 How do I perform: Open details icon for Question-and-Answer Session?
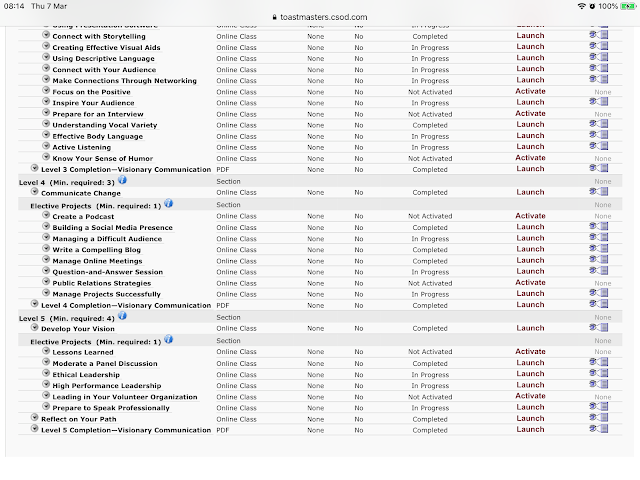click(x=599, y=271)
